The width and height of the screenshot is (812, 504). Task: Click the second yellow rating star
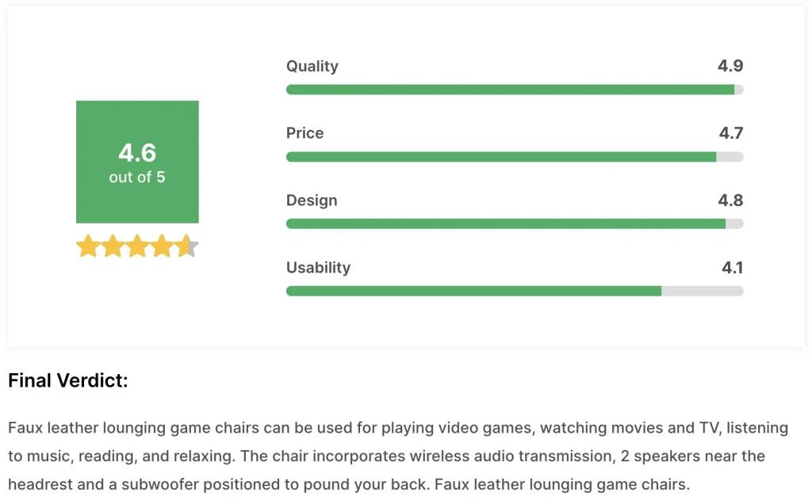pyautogui.click(x=113, y=246)
